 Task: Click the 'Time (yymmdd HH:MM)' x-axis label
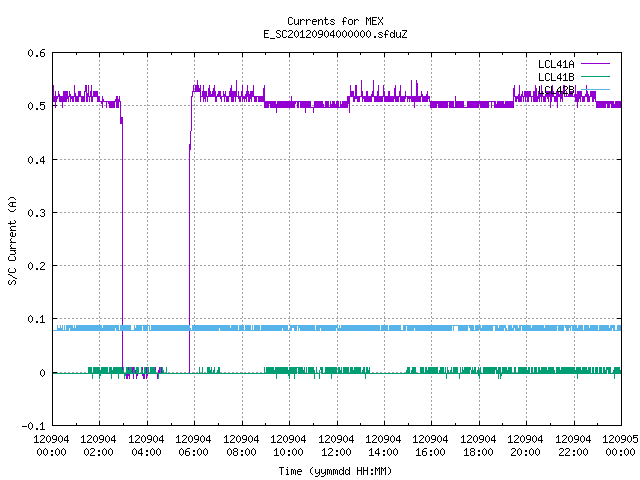(x=335, y=471)
